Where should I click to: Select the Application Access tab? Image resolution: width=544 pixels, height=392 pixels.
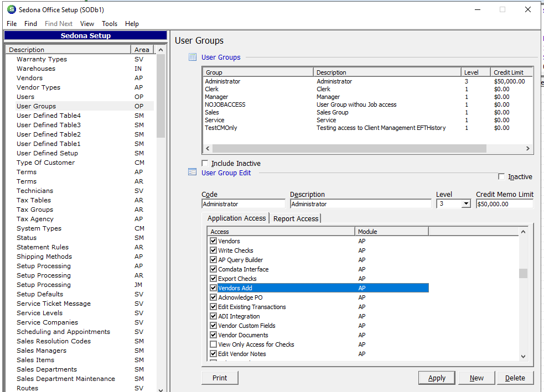coord(236,218)
